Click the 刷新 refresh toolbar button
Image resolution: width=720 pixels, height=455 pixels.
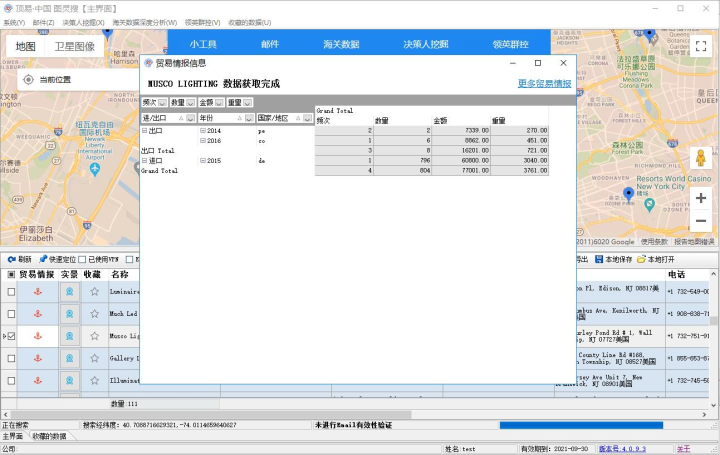19,259
